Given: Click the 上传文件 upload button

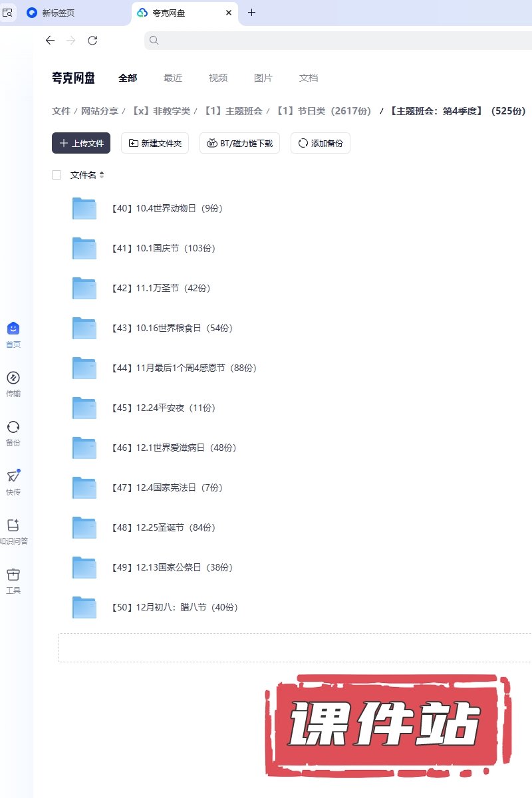Looking at the screenshot, I should [81, 143].
